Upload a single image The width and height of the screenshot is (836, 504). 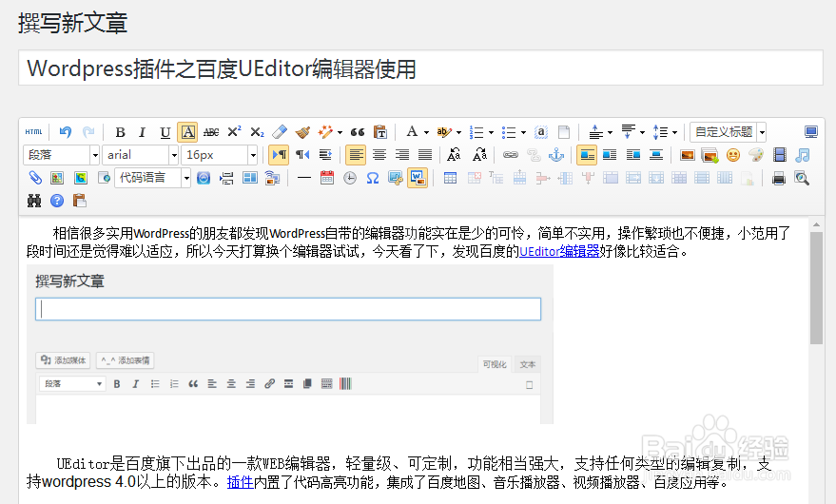click(x=688, y=155)
